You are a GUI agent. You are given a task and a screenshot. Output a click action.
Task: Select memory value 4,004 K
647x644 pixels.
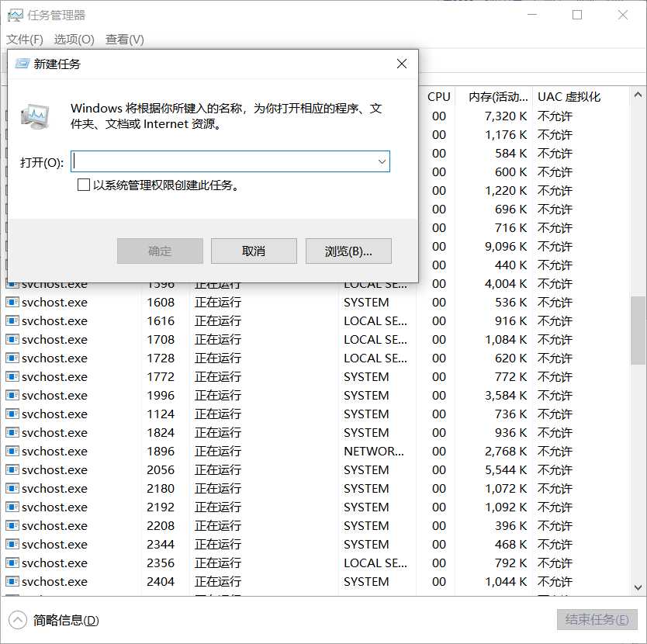pos(506,284)
